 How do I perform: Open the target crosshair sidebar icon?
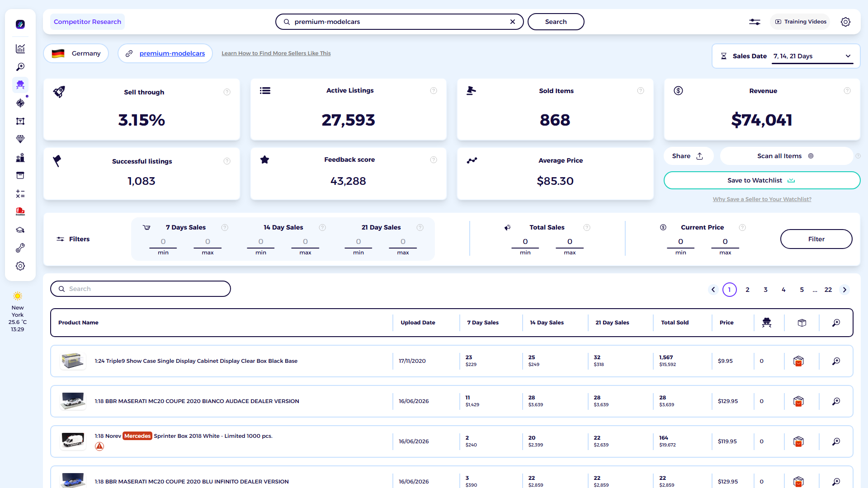20,103
